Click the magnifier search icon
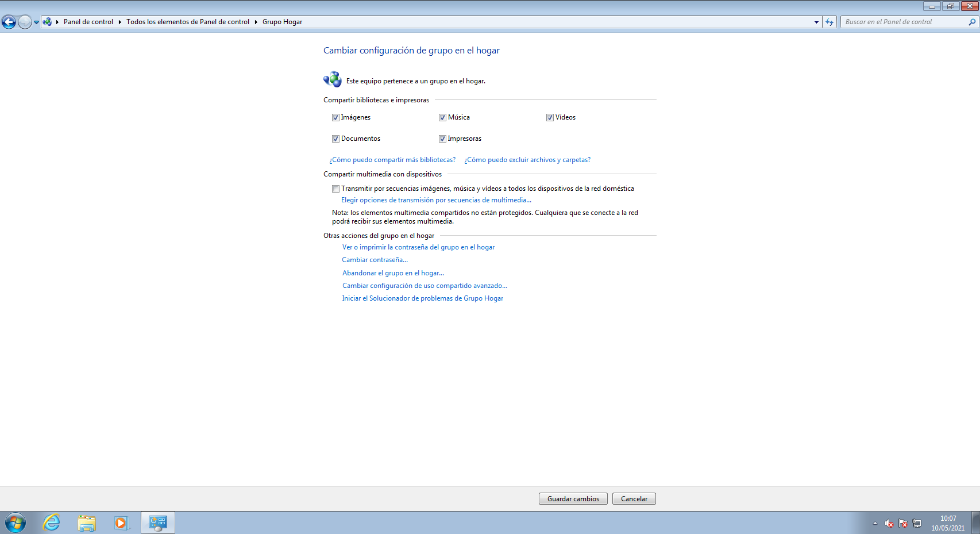 (x=972, y=22)
